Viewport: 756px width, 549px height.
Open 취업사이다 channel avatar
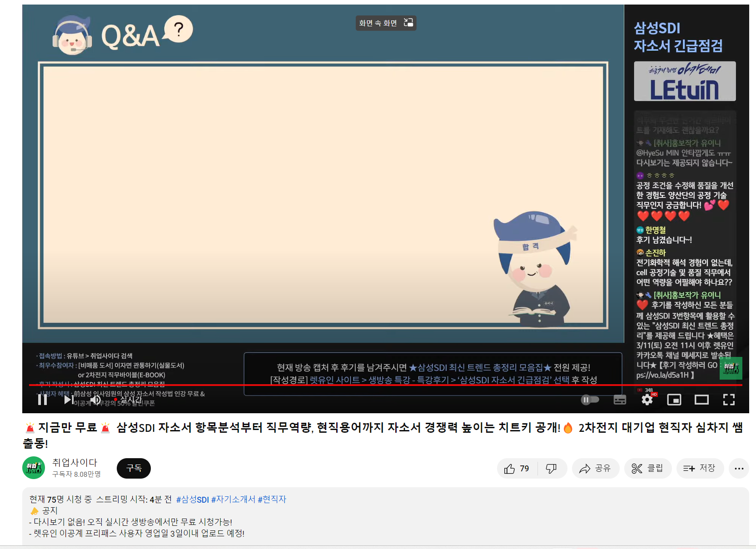pyautogui.click(x=34, y=468)
